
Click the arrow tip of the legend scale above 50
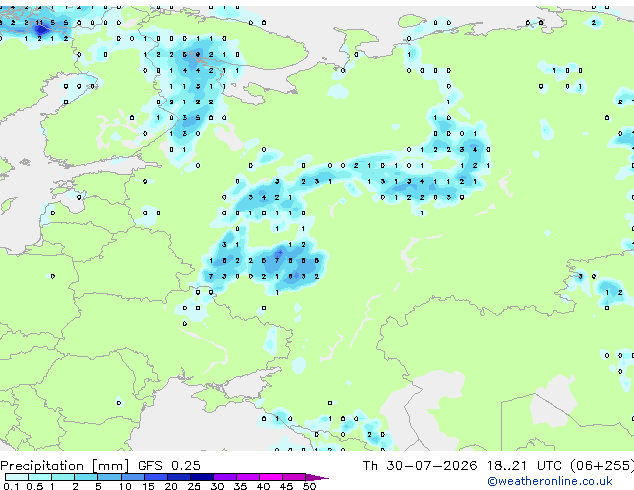[x=317, y=477]
